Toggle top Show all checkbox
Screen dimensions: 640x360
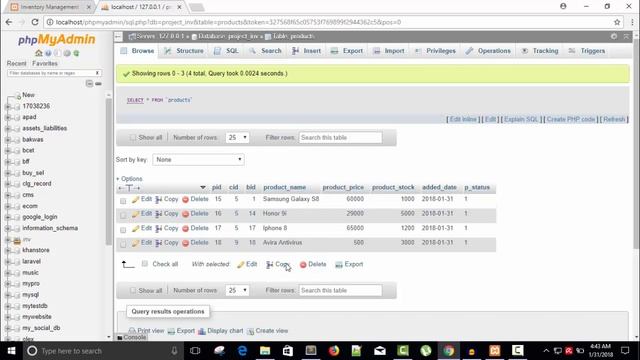pos(133,138)
